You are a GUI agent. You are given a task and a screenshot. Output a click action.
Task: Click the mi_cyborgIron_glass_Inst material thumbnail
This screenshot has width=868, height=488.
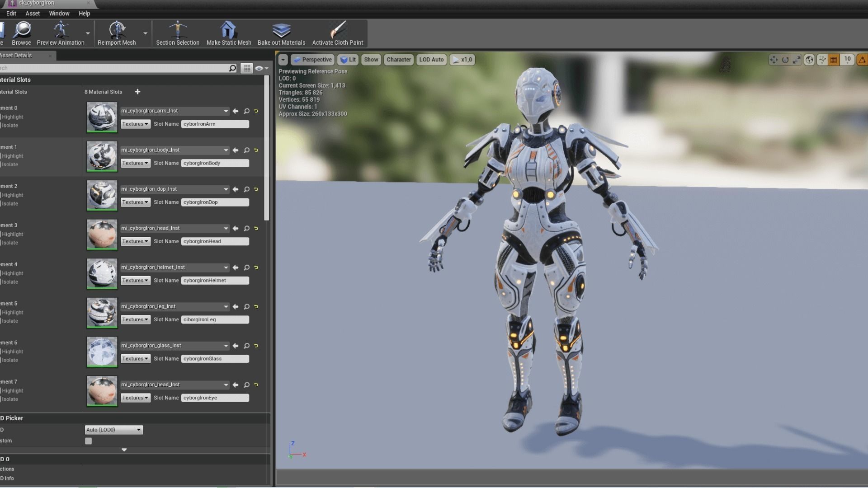pyautogui.click(x=102, y=352)
